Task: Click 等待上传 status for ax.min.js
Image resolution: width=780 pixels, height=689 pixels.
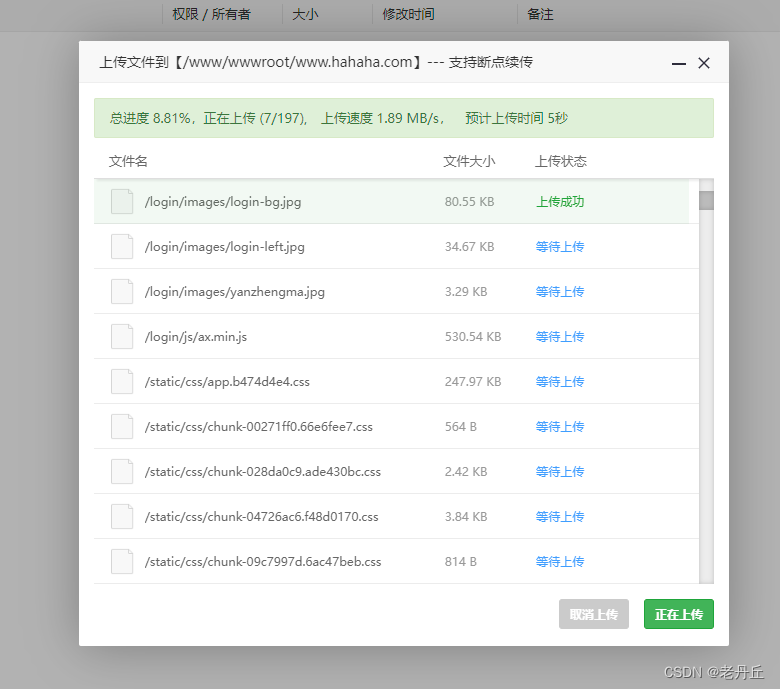Action: [x=560, y=337]
